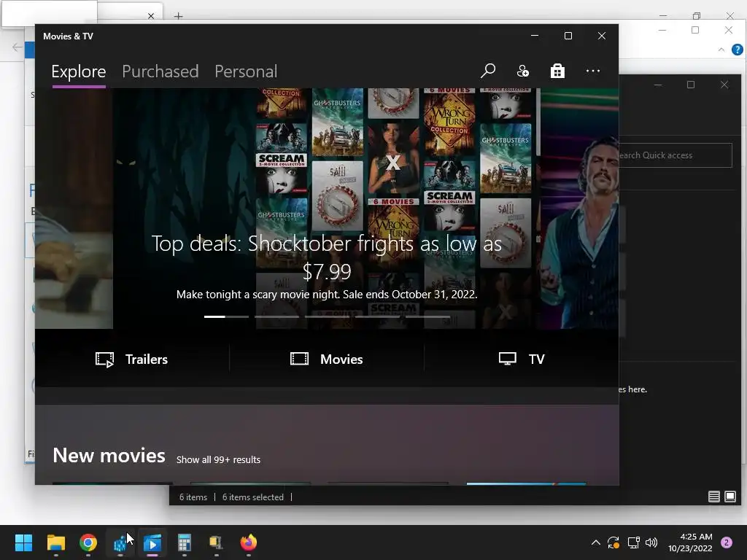Open network settings tray icon
The height and width of the screenshot is (560, 747).
(x=633, y=542)
